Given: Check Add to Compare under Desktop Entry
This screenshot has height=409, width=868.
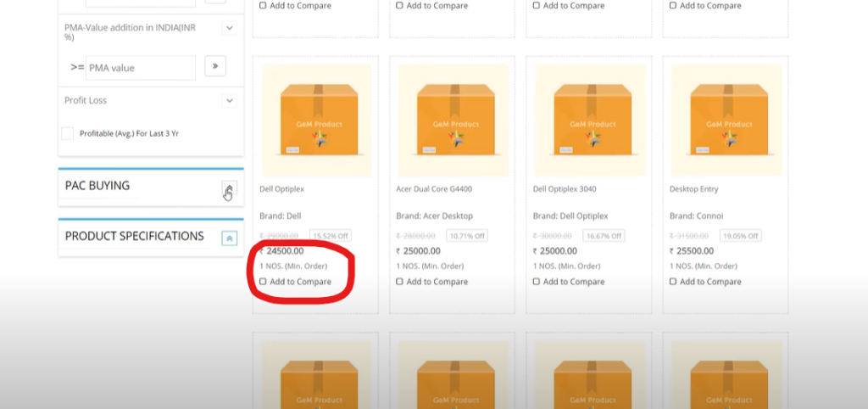Looking at the screenshot, I should tap(672, 282).
